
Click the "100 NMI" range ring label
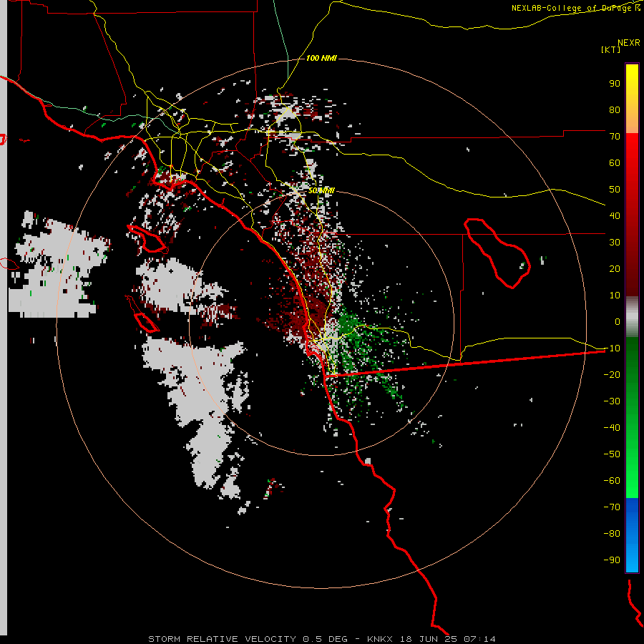point(321,59)
